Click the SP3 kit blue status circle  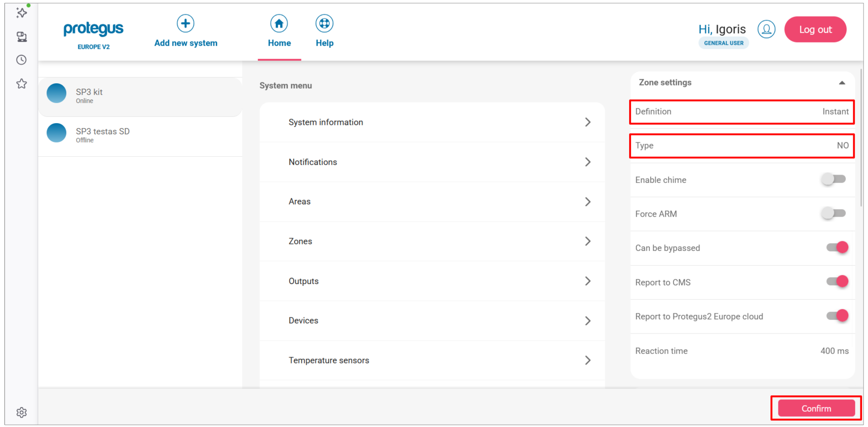56,94
